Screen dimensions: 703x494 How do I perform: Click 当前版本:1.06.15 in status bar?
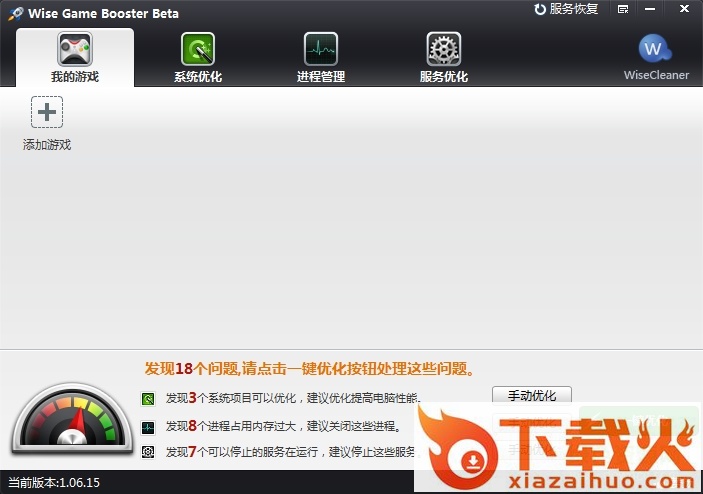pos(54,482)
